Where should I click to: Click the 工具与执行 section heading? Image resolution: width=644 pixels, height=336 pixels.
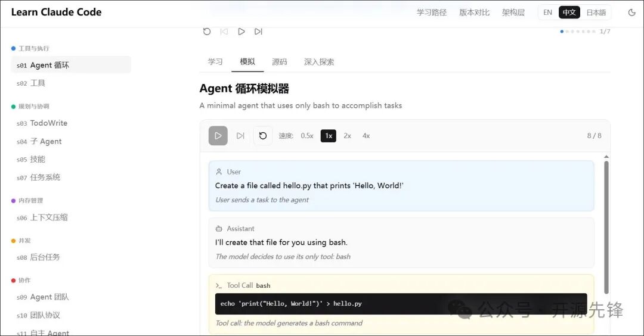(x=33, y=48)
